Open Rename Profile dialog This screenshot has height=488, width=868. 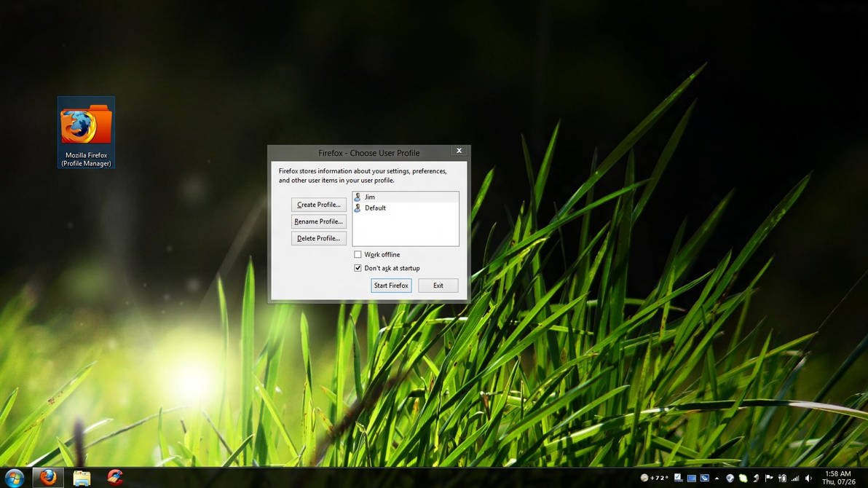coord(318,221)
